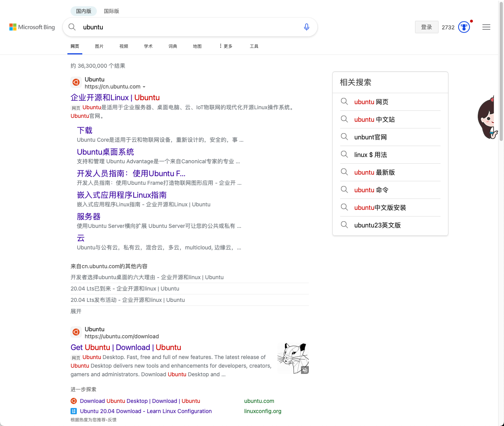The width and height of the screenshot is (504, 426).
Task: Expand the 更多 more menu
Action: [226, 46]
